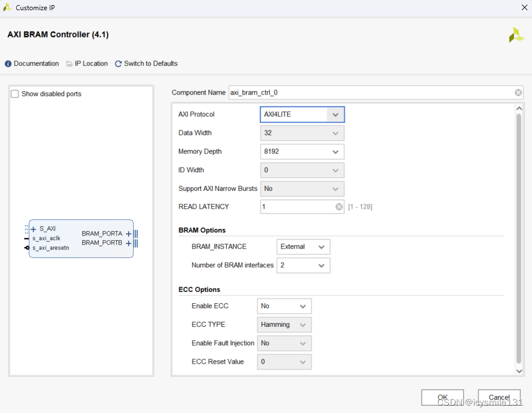Click the IP Location link

(91, 63)
